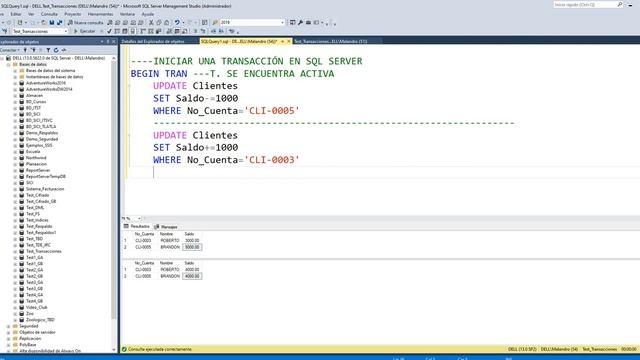Select the Almacen database
Image resolution: width=640 pixels, height=360 pixels.
34,96
